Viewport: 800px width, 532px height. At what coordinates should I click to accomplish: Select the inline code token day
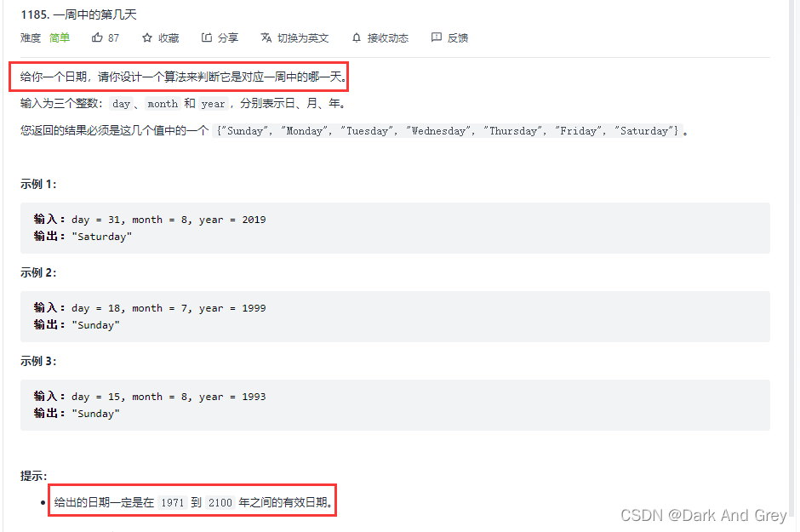tap(121, 103)
